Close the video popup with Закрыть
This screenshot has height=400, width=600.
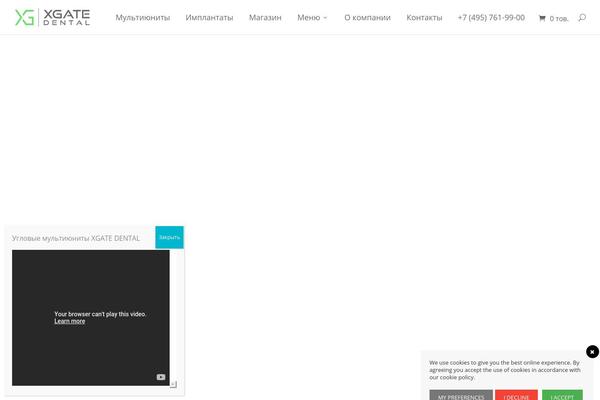(170, 237)
